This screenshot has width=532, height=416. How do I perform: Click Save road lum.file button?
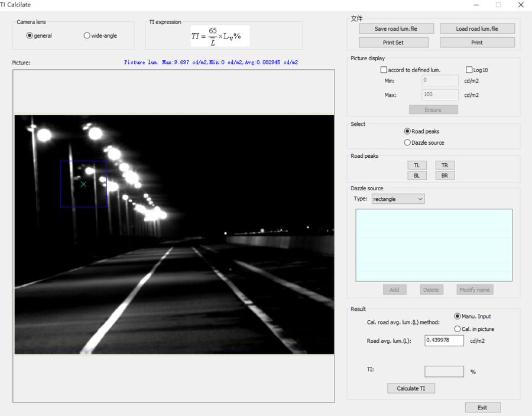[396, 28]
